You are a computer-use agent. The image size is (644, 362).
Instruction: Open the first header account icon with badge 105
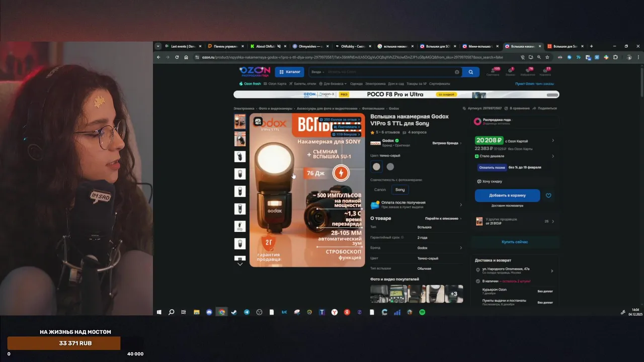(x=493, y=71)
